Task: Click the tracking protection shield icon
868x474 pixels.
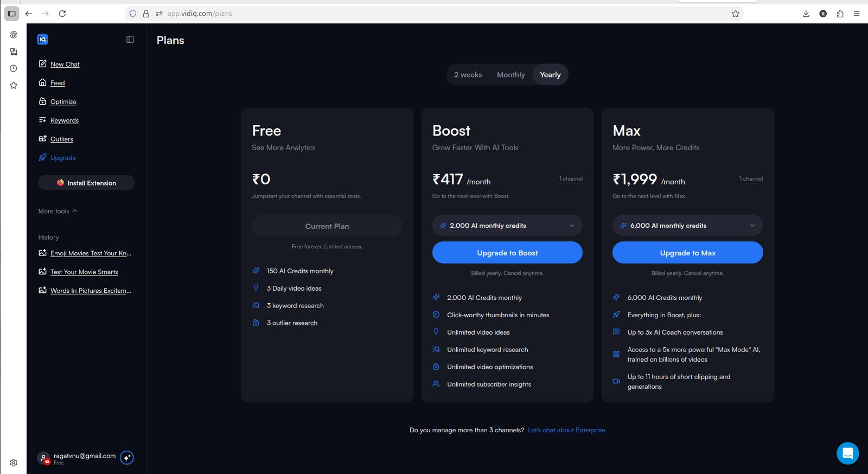Action: (133, 14)
